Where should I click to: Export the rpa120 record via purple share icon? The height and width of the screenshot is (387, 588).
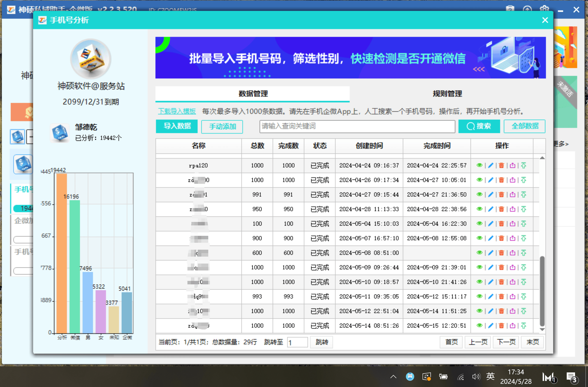point(513,165)
